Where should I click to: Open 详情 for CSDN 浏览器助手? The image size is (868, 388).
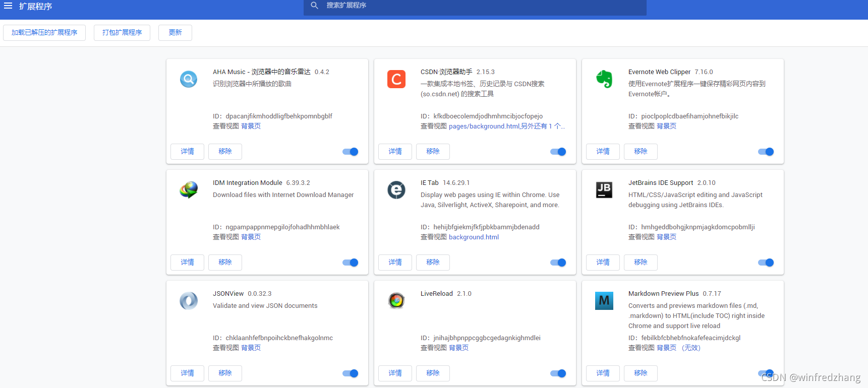pyautogui.click(x=395, y=152)
